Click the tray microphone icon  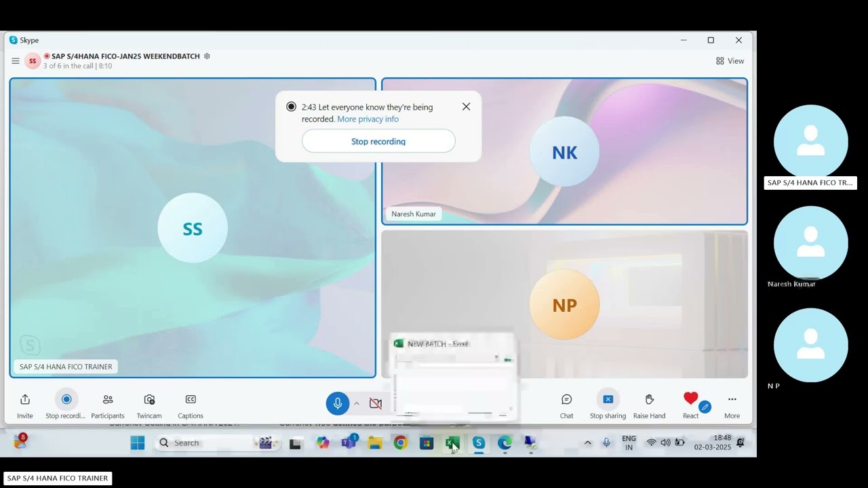[606, 443]
